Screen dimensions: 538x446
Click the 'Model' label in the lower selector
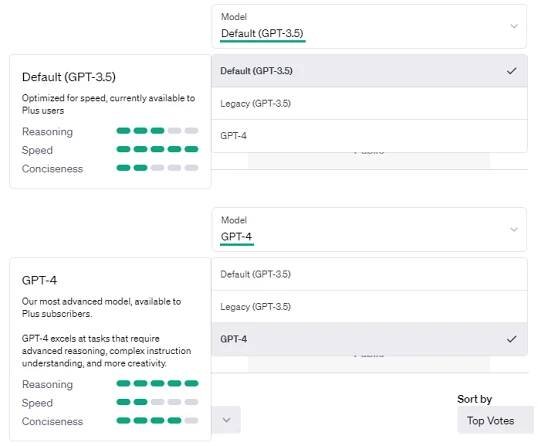click(234, 220)
